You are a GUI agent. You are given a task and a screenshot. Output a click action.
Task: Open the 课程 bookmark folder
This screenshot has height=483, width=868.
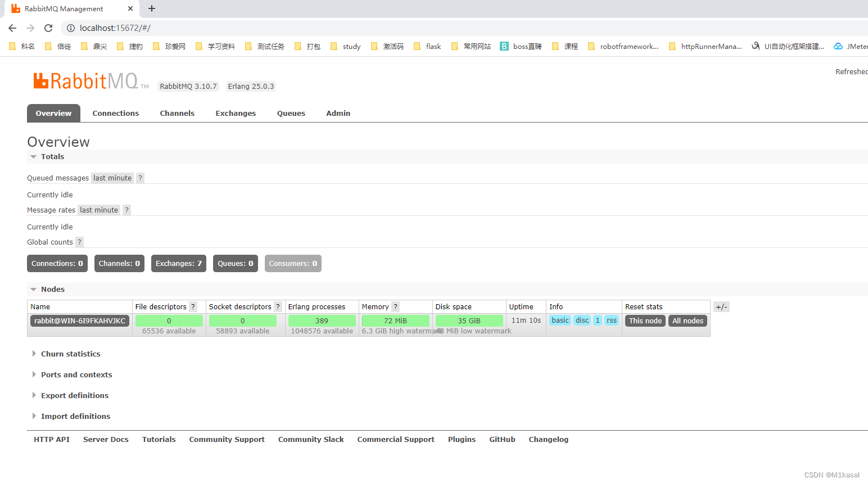[565, 46]
